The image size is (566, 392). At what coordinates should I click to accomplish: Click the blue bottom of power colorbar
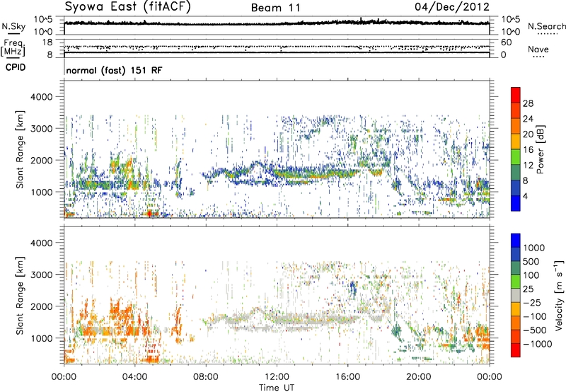coord(516,203)
